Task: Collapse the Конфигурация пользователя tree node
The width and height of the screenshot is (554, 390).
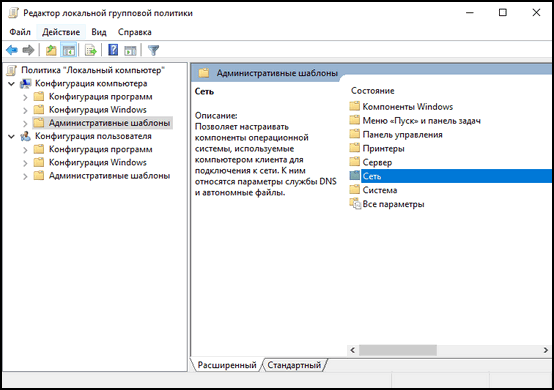Action: coord(12,136)
